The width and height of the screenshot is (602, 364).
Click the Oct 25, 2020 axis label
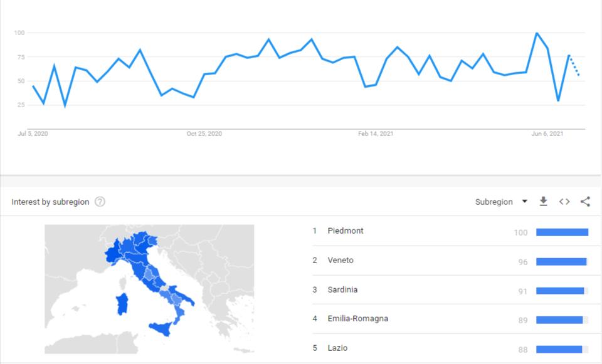204,134
